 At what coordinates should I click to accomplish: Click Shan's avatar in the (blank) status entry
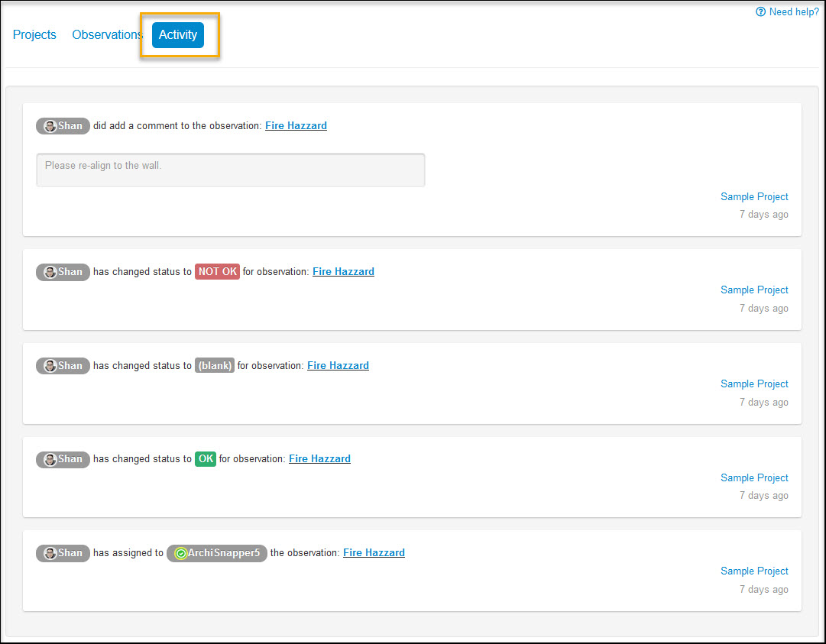50,366
